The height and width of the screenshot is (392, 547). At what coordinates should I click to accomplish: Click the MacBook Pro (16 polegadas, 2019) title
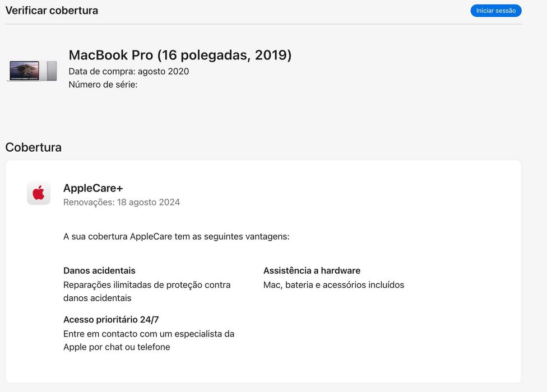(x=180, y=55)
